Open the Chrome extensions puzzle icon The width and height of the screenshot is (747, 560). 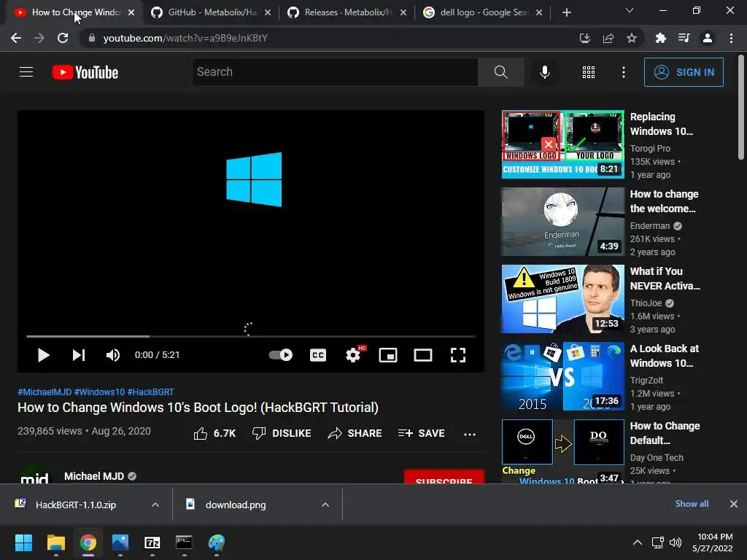(x=660, y=38)
